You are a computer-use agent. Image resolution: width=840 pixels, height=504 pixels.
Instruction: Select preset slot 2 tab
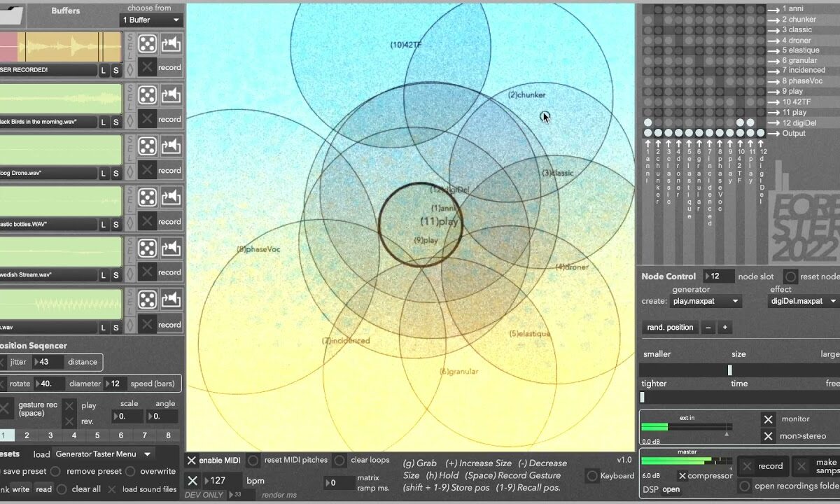(x=27, y=435)
